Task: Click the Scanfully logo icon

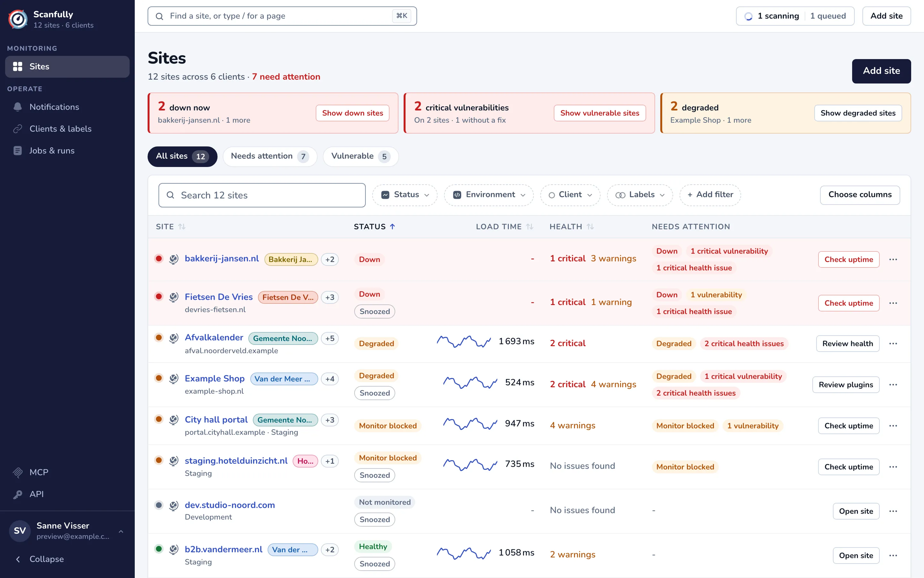Action: click(x=18, y=19)
